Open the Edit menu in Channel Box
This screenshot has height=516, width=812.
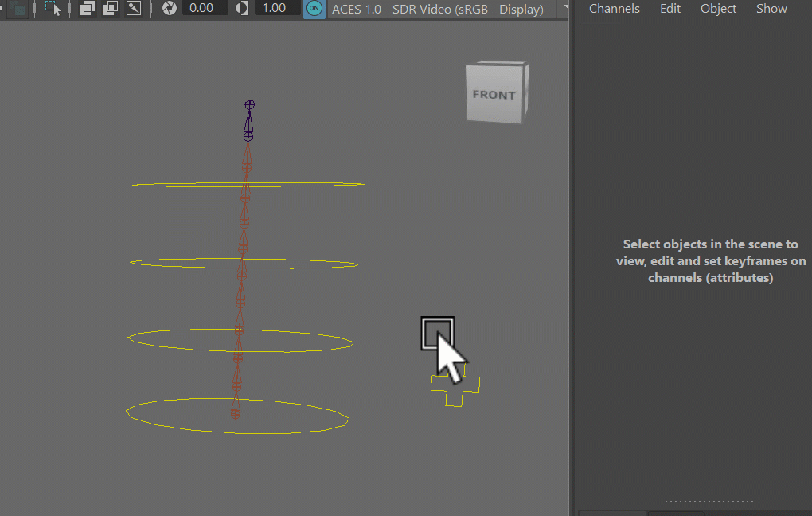coord(670,9)
